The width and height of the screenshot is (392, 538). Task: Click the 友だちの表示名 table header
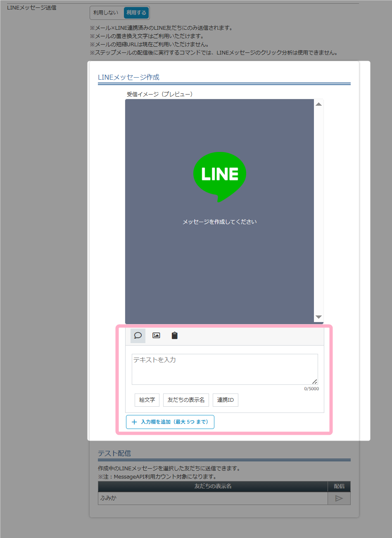coord(213,486)
